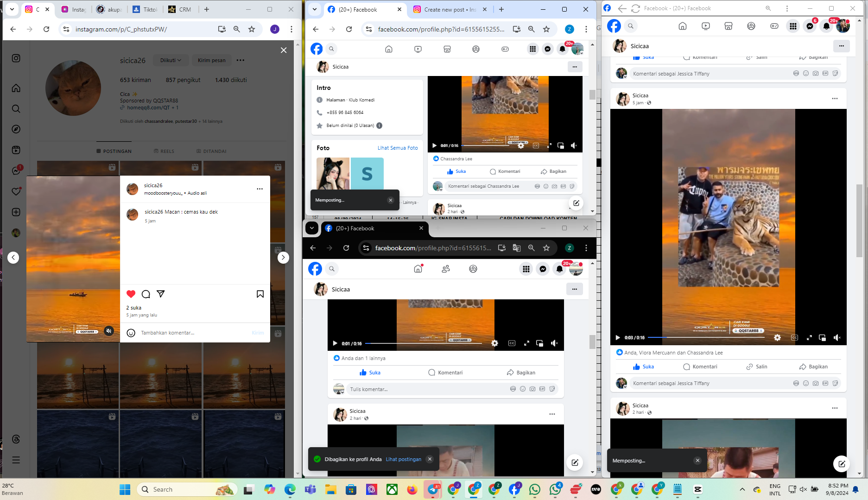Click Lihat Semua Foto link
The height and width of the screenshot is (500, 868).
click(x=398, y=148)
